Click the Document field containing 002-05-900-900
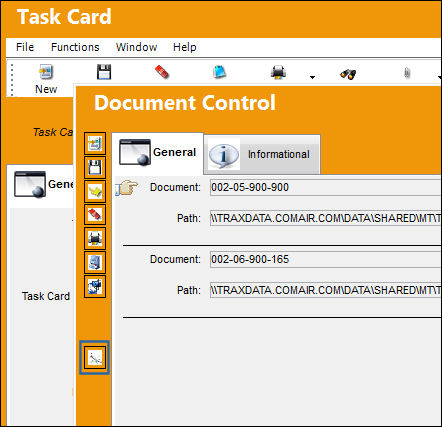The height and width of the screenshot is (427, 442). 326,187
